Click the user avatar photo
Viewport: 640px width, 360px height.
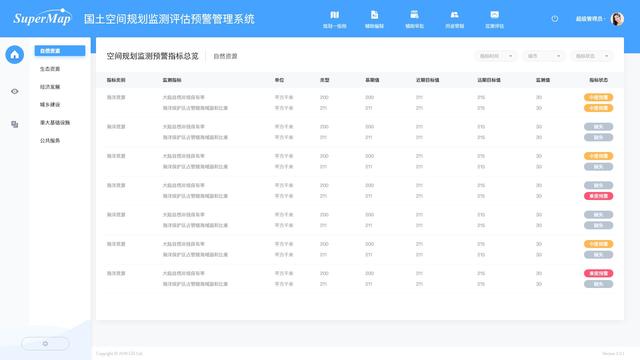pos(617,19)
